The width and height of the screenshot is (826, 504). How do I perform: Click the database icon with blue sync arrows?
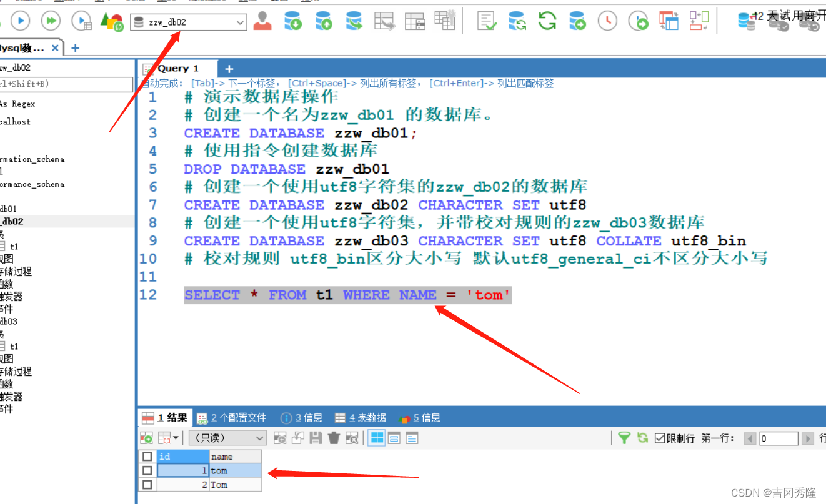(517, 21)
